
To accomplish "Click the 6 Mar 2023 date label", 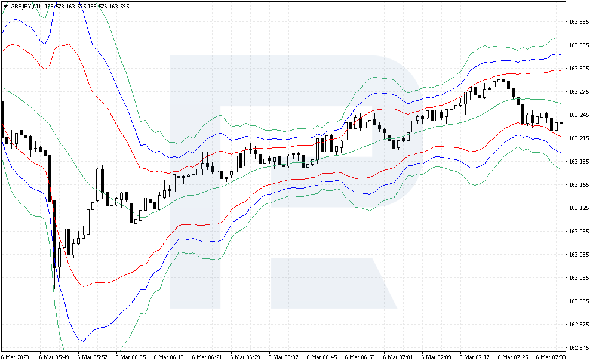I will pyautogui.click(x=15, y=357).
